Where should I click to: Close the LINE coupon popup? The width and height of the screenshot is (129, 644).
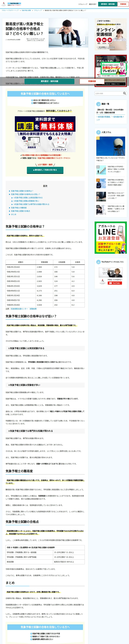pos(126,62)
